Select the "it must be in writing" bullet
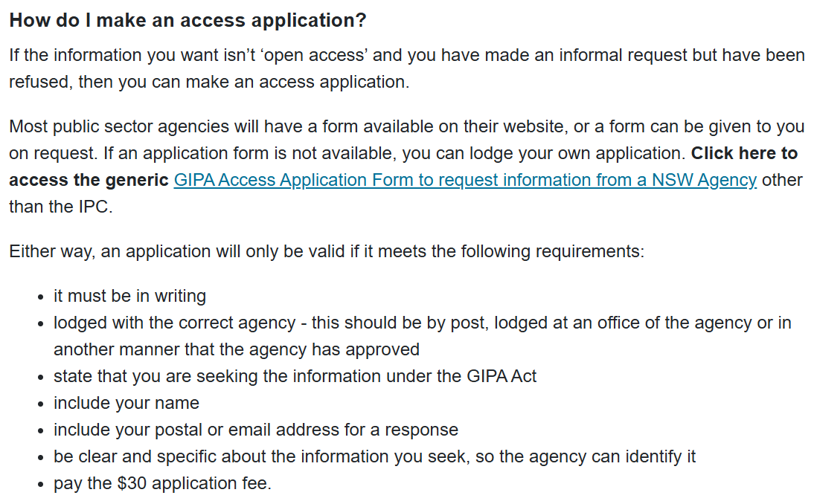814x504 pixels. [x=129, y=296]
